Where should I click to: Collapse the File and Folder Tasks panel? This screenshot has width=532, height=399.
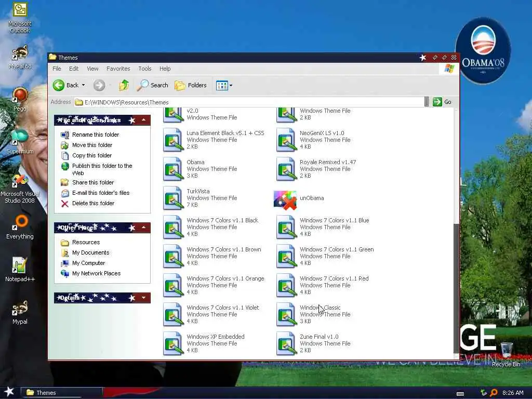[143, 120]
